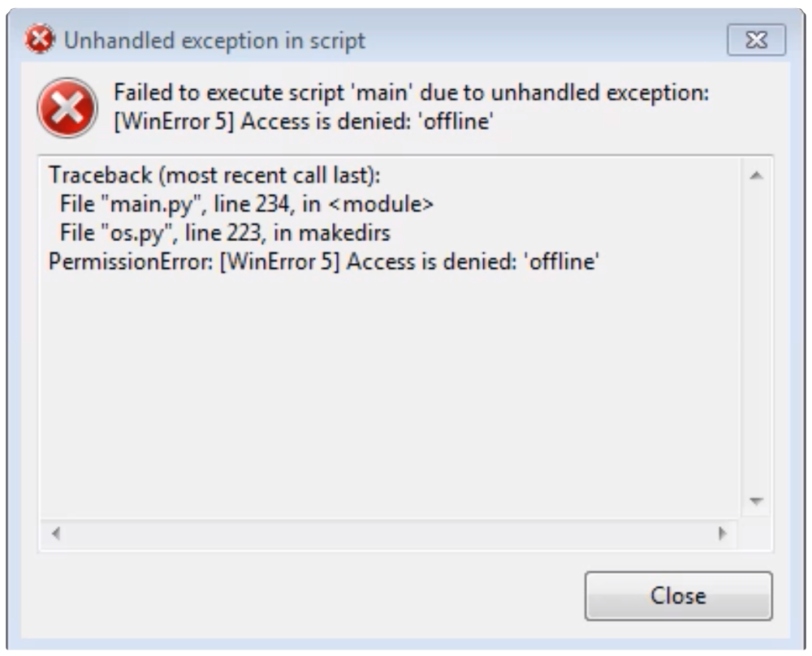Click the horizontal scrollbar left arrow

(x=56, y=533)
